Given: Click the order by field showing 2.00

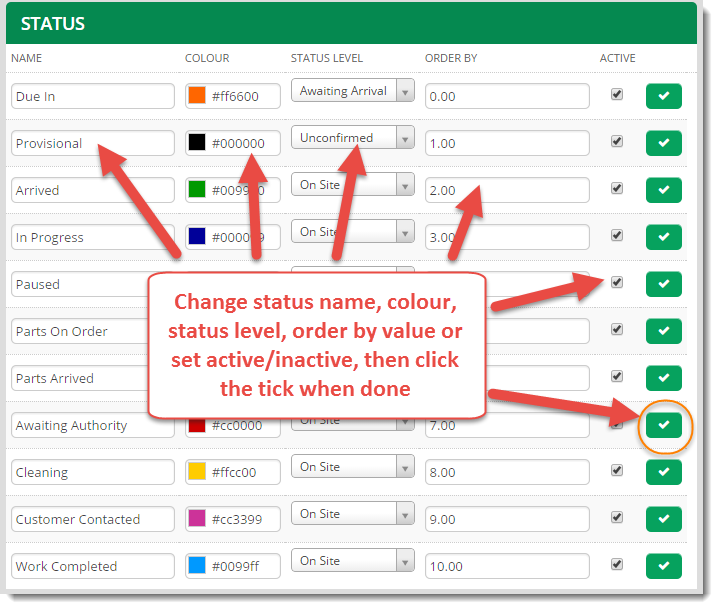Looking at the screenshot, I should point(507,190).
